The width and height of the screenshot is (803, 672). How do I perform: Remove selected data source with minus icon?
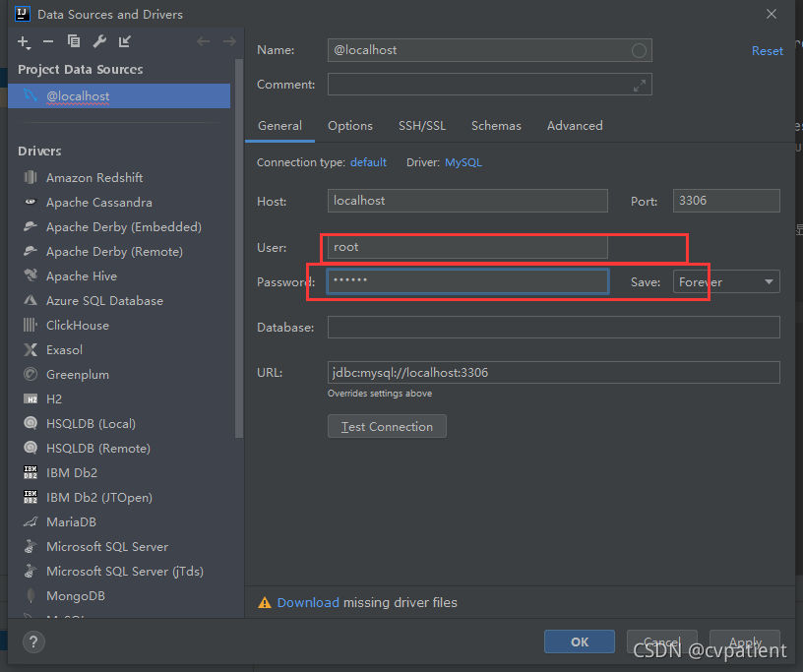click(x=48, y=41)
